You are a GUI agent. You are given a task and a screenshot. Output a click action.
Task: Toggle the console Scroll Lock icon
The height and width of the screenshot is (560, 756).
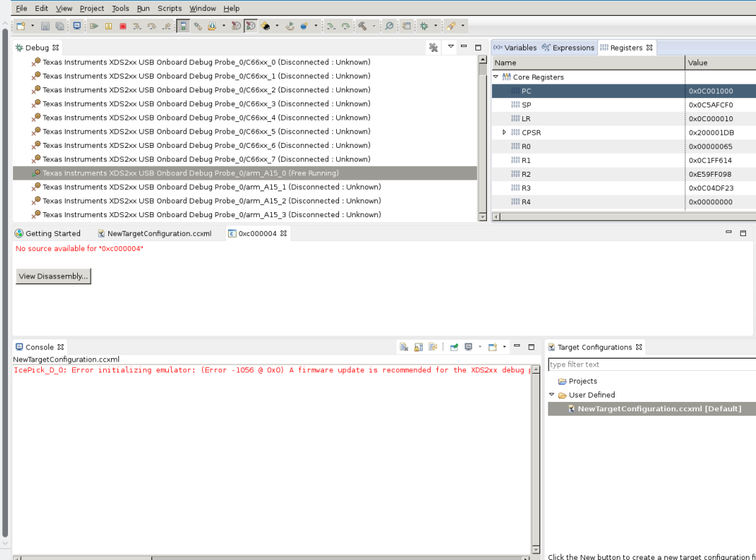pyautogui.click(x=418, y=347)
